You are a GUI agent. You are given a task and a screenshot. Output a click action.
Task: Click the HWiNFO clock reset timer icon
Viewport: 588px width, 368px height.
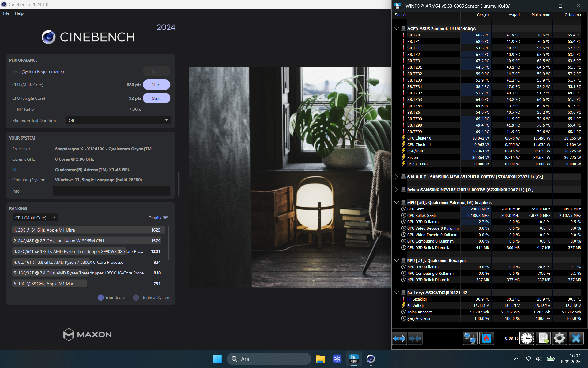coord(527,339)
